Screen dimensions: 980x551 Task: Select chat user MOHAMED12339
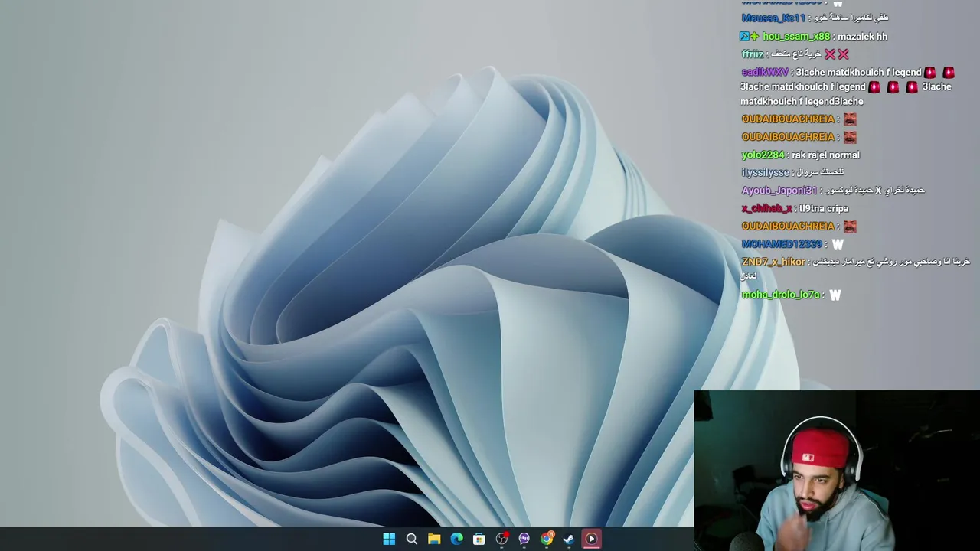click(x=782, y=244)
